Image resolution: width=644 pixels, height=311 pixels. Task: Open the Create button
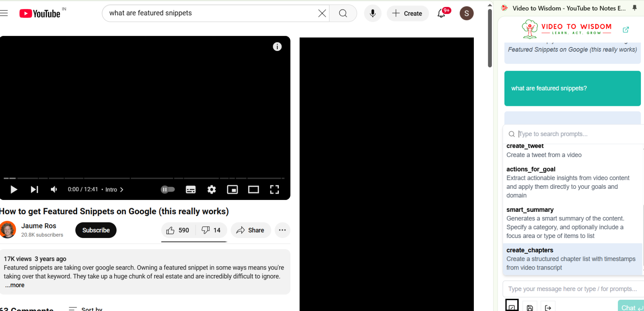pyautogui.click(x=407, y=13)
